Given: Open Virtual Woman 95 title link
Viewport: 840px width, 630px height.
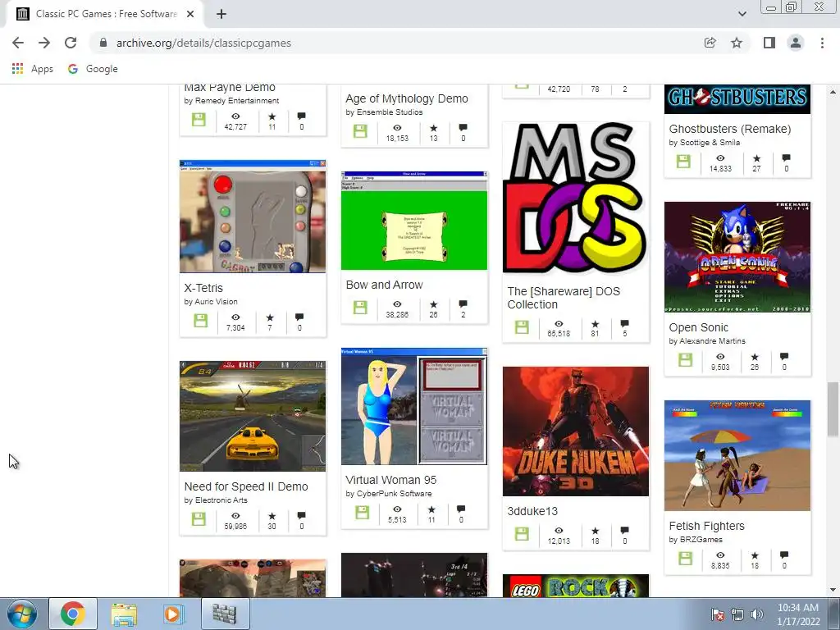Looking at the screenshot, I should point(390,480).
